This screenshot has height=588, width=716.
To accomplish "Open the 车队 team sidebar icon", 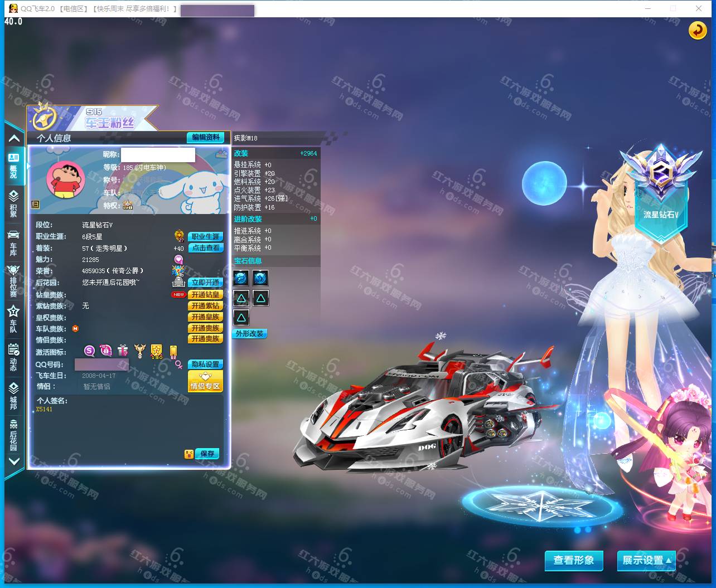I will pos(13,319).
